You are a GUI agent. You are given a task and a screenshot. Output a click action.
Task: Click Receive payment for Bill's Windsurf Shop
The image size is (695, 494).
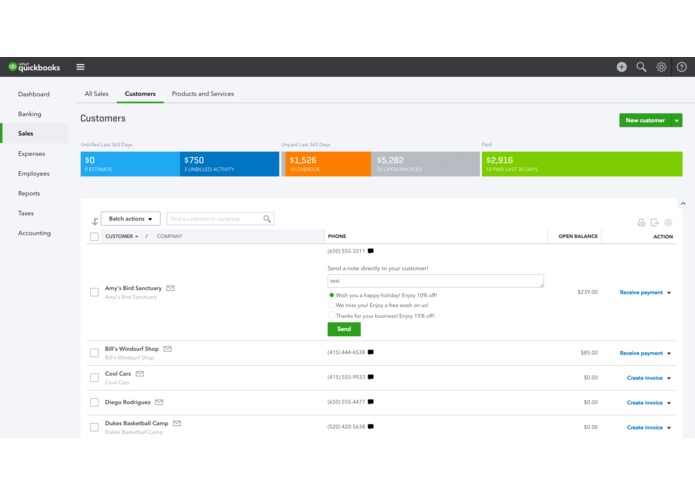641,353
